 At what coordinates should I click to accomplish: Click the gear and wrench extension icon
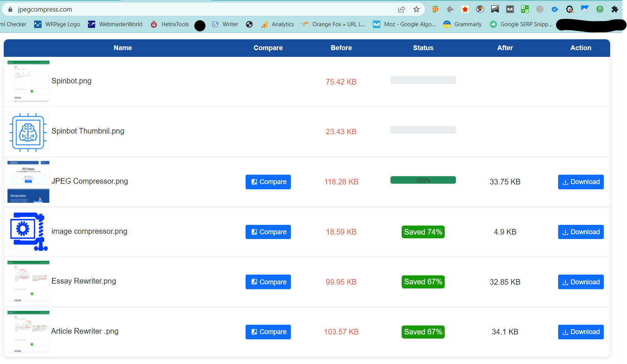coord(570,9)
